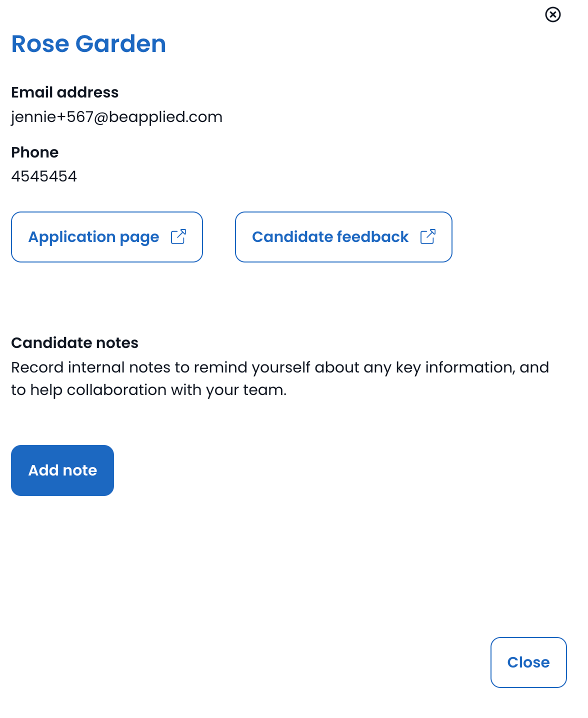Click the Close button at the bottom
Viewport: 588px width, 718px height.
528,662
